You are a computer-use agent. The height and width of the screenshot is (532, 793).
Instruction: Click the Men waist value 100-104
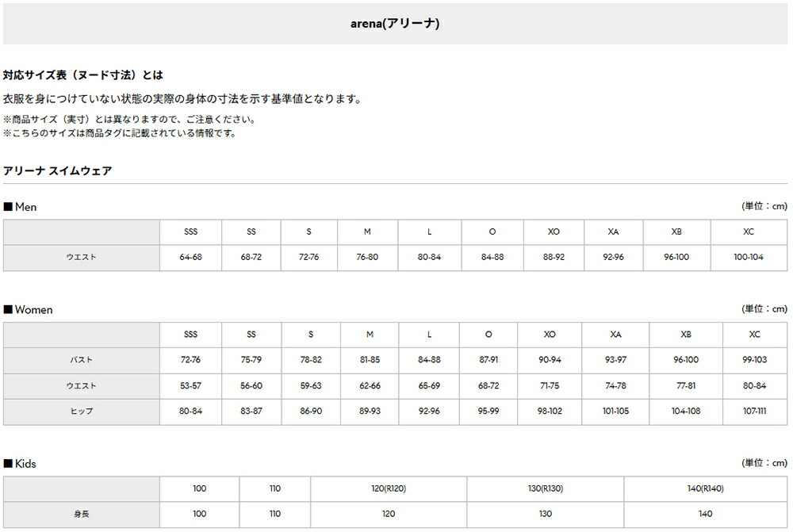coord(749,258)
